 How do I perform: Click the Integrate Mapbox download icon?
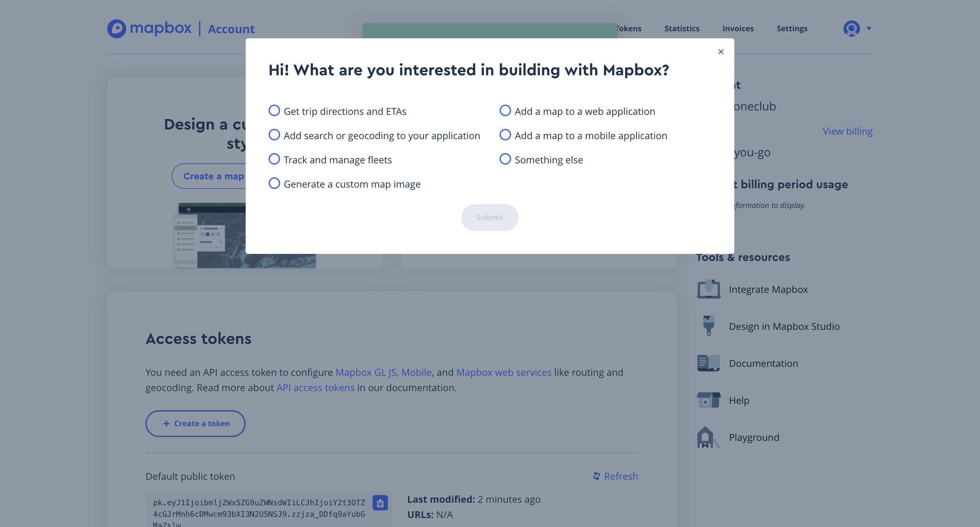[708, 289]
